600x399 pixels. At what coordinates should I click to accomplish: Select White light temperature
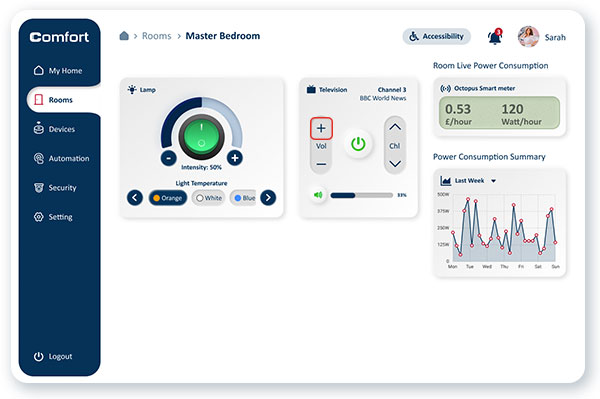tap(209, 198)
